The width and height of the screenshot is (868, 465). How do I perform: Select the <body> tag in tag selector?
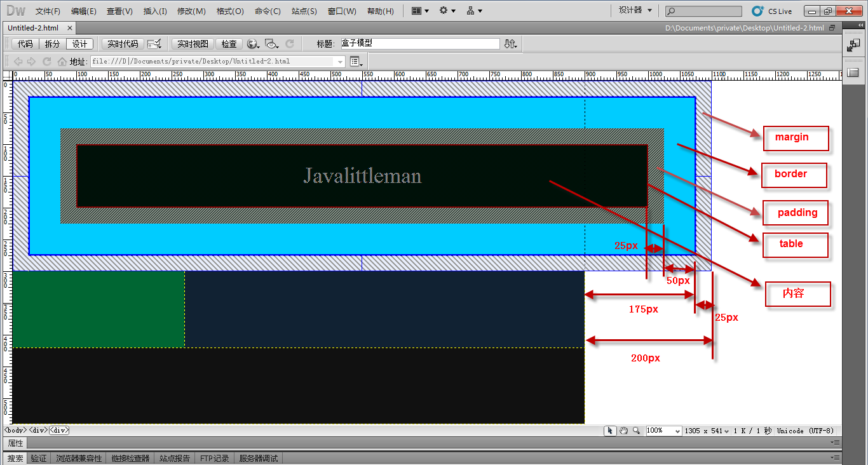point(15,430)
